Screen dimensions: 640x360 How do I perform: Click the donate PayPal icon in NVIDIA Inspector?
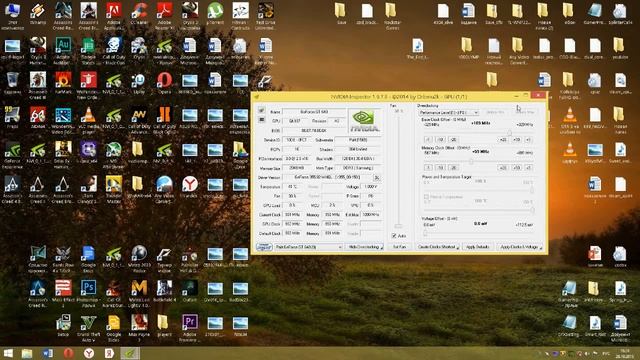tap(264, 247)
